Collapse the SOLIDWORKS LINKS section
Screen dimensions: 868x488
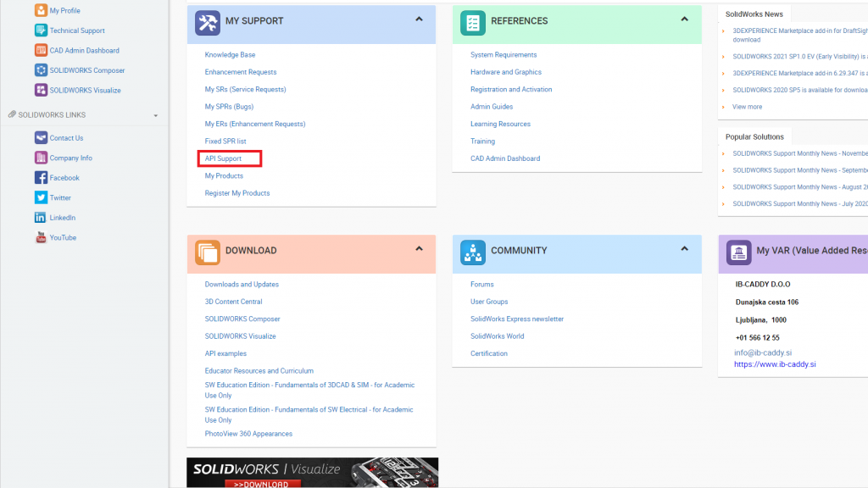156,114
